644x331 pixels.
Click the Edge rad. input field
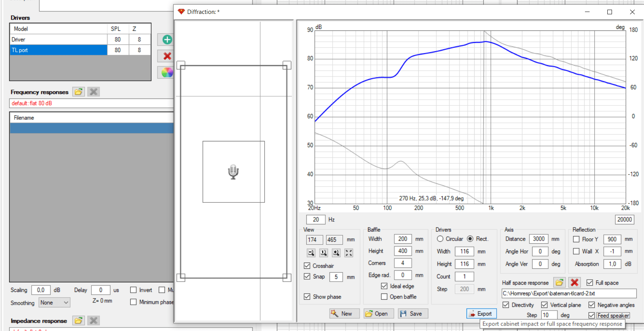coord(403,275)
